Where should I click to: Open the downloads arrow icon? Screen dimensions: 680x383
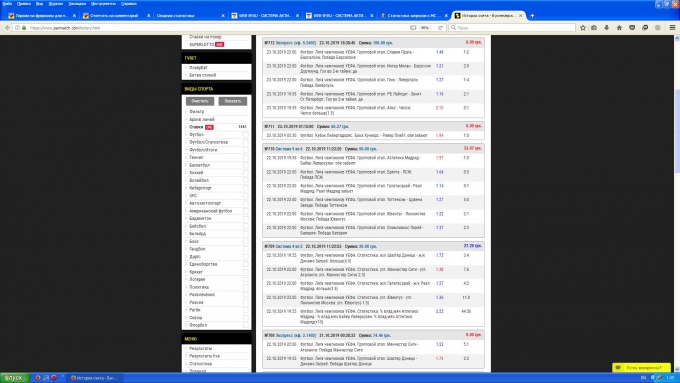606,27
